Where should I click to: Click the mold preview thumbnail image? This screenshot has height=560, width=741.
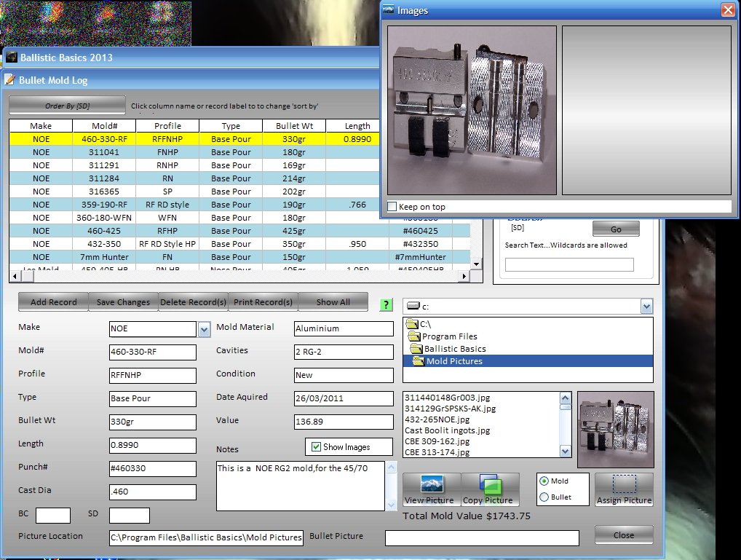[615, 429]
